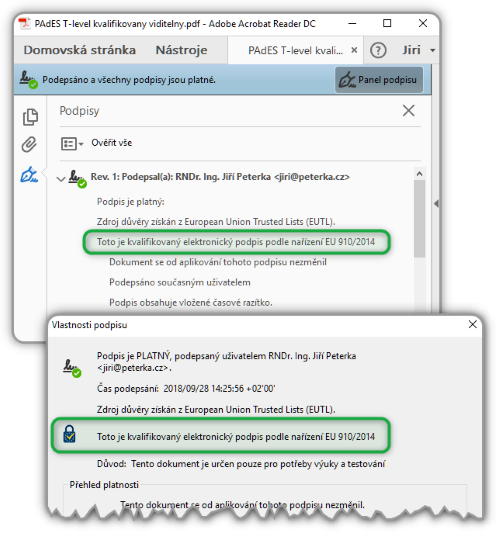This screenshot has height=537, width=500.
Task: Select the PAdES T-level document tab
Action: tap(295, 50)
